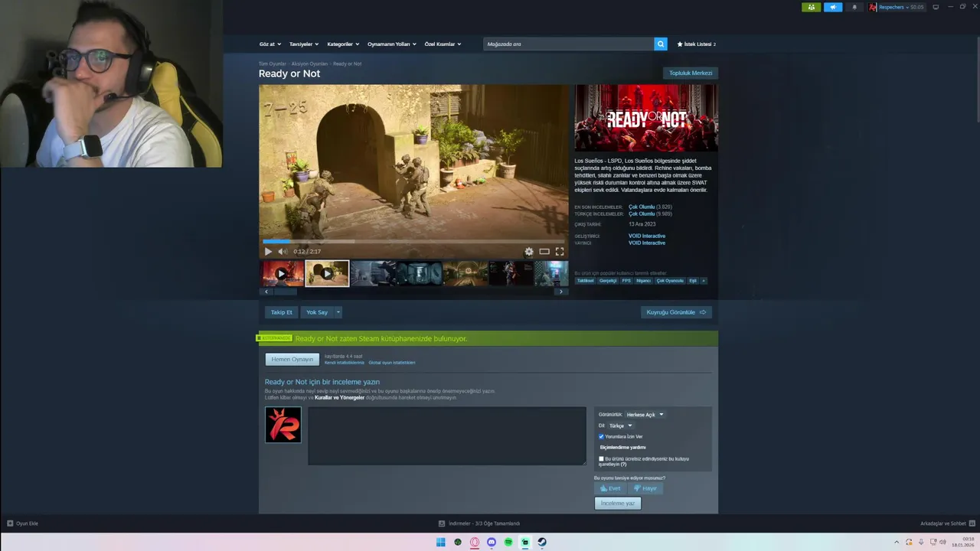
Task: Click the thumbnail strip scrollbar handle
Action: coord(286,292)
